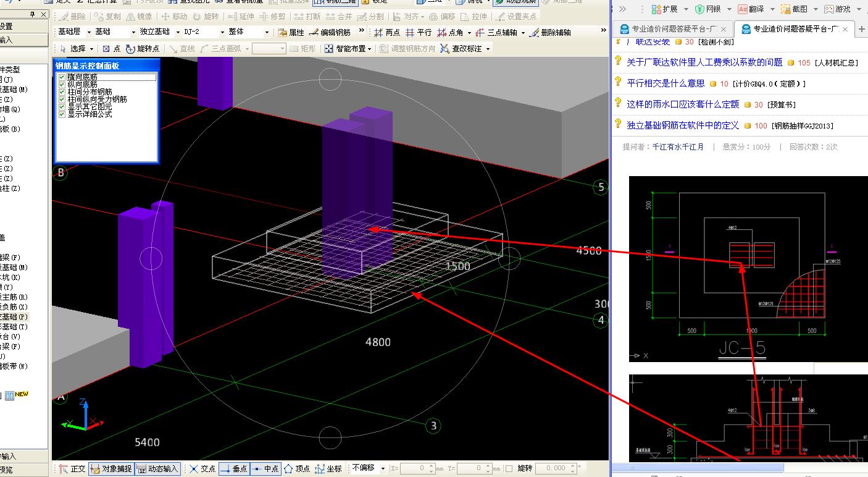Select the 两点 two-point axis tool

click(x=387, y=32)
